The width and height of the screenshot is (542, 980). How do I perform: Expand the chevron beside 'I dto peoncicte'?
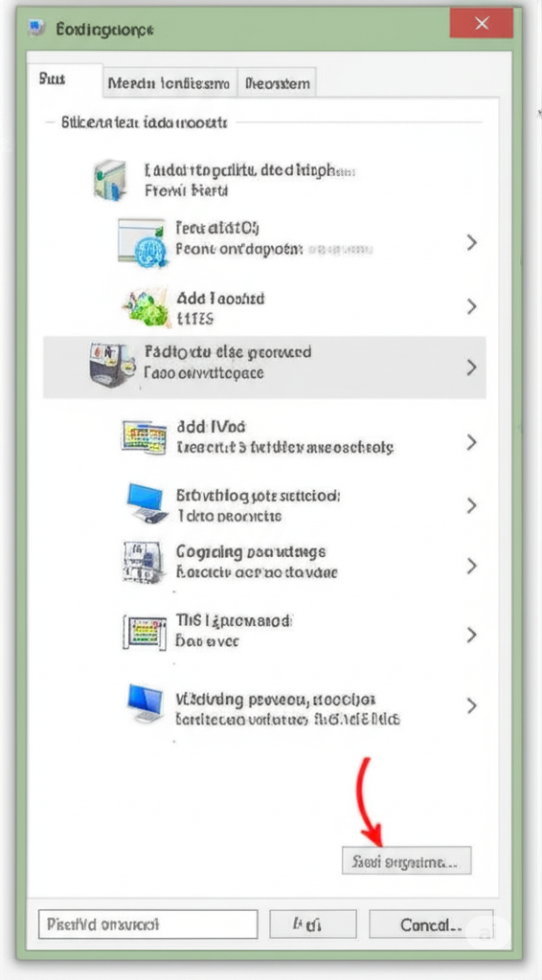pos(472,505)
